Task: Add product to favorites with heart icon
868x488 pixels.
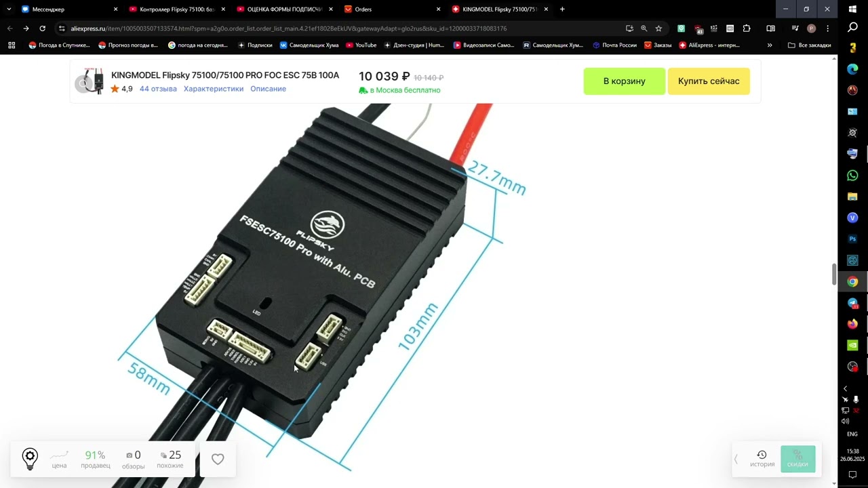Action: [x=218, y=459]
